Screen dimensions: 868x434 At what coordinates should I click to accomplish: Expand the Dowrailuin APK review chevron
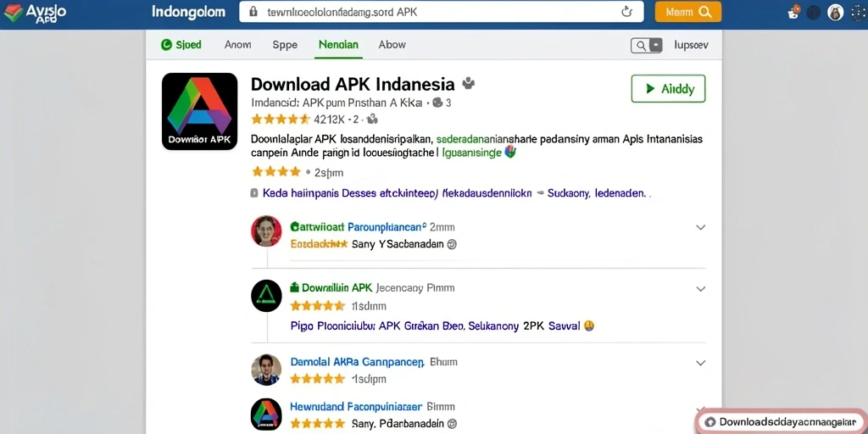[x=700, y=289]
